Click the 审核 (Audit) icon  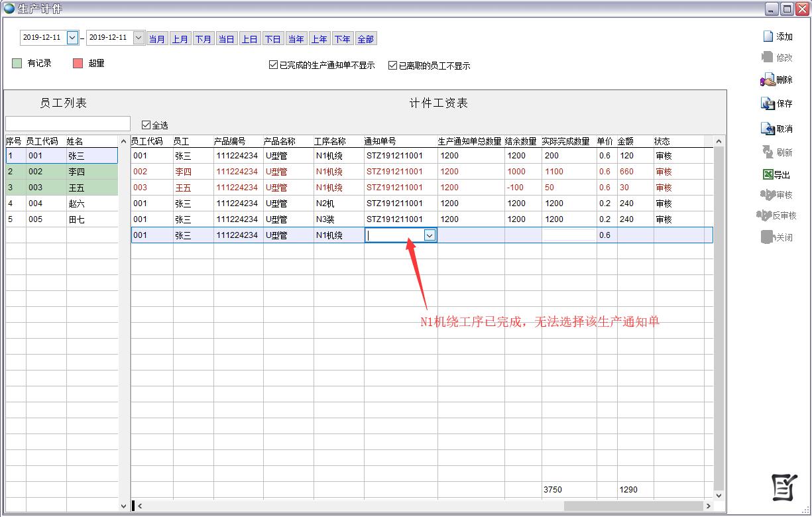768,195
